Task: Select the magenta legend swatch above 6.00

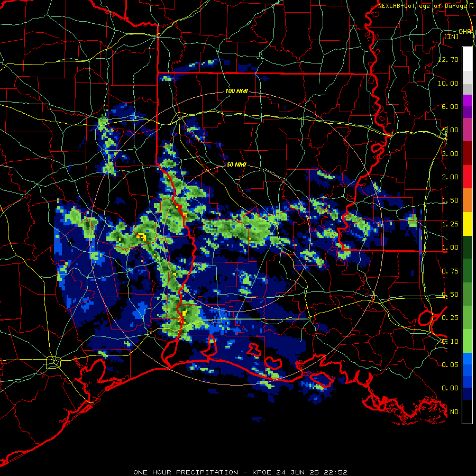Action: click(467, 100)
